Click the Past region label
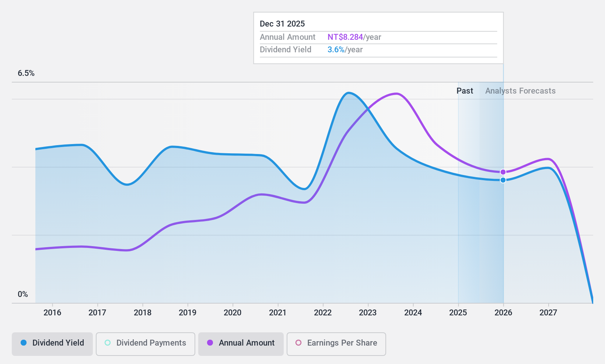 pyautogui.click(x=465, y=91)
